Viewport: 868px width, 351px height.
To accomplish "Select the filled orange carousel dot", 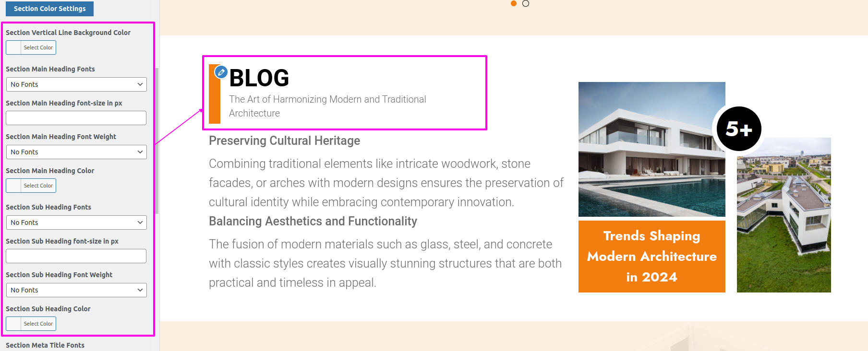I will point(514,3).
